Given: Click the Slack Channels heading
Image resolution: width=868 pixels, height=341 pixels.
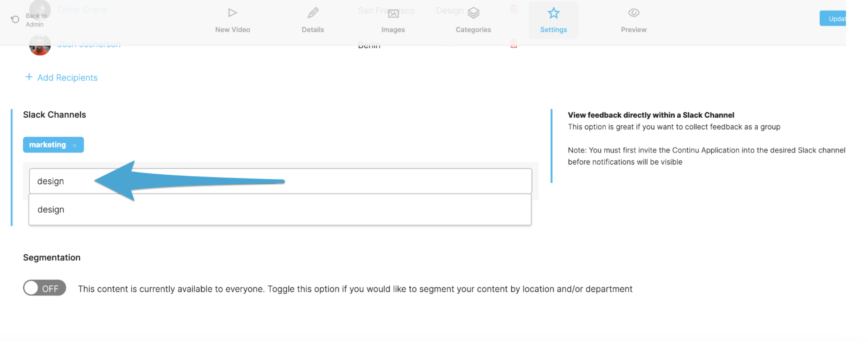Looking at the screenshot, I should pyautogui.click(x=54, y=114).
